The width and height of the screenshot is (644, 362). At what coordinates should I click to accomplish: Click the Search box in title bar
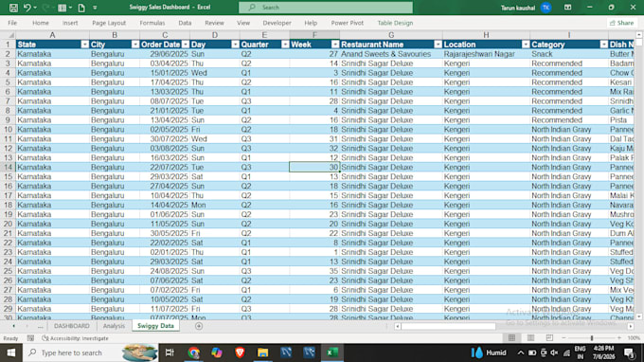point(326,8)
